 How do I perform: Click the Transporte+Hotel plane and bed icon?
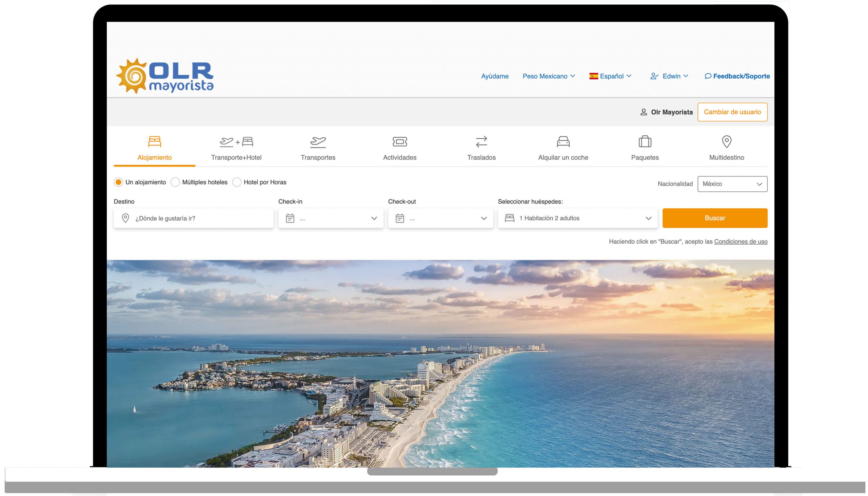point(236,141)
